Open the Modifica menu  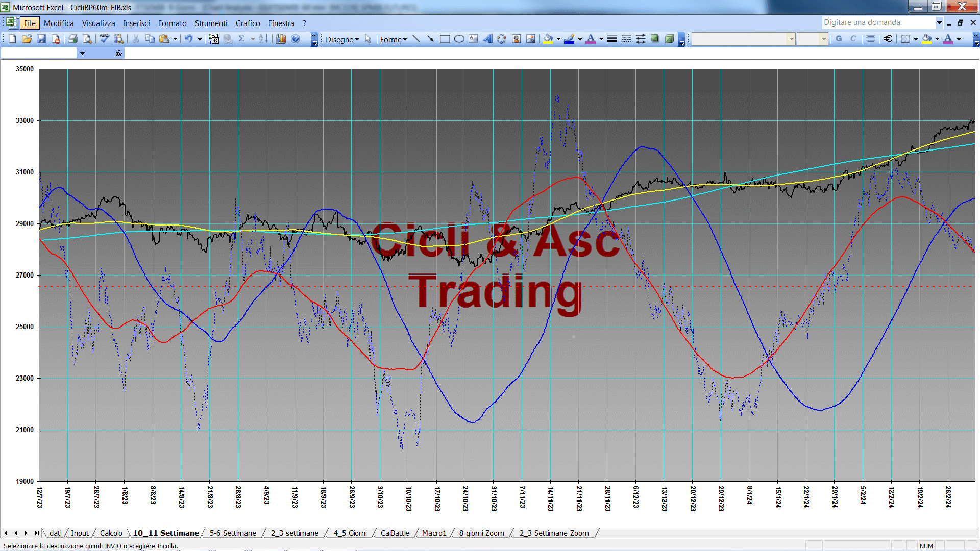tap(59, 23)
